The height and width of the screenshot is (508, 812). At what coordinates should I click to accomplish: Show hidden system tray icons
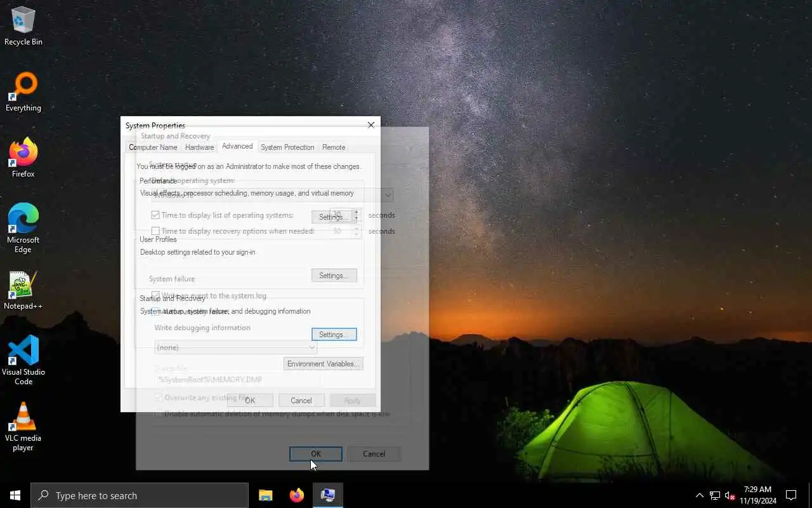[699, 495]
